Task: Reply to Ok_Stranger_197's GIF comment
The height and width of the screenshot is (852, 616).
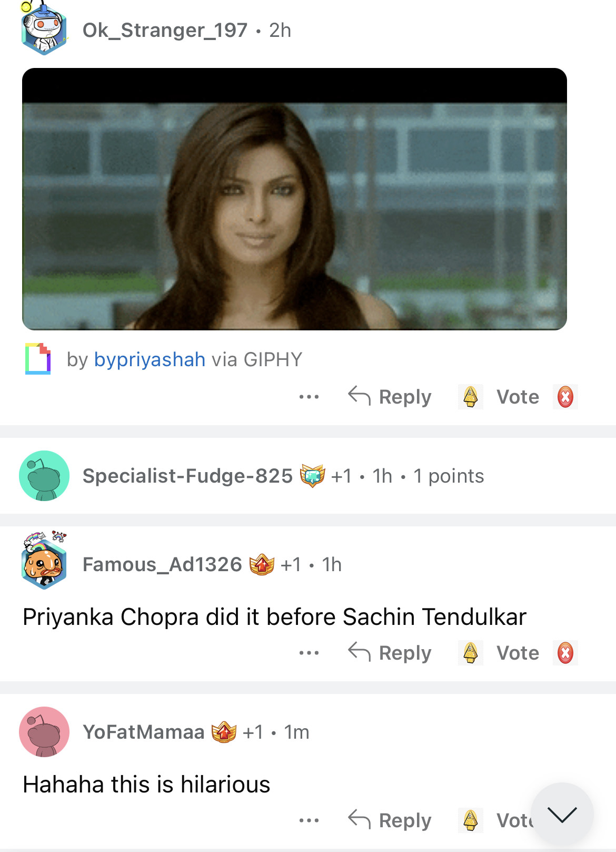Action: pyautogui.click(x=390, y=397)
